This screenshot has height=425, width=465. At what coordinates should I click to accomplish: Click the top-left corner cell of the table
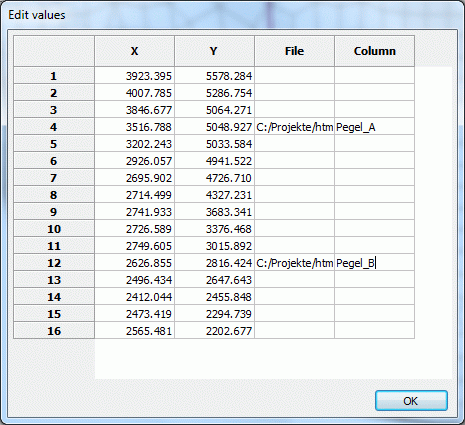(54, 51)
